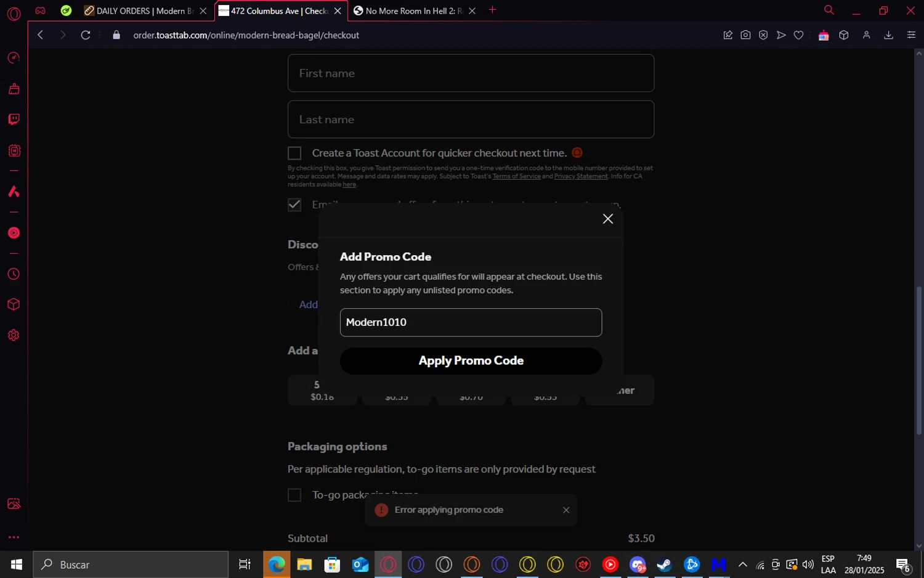
Task: Open Steam from the taskbar
Action: 664,564
